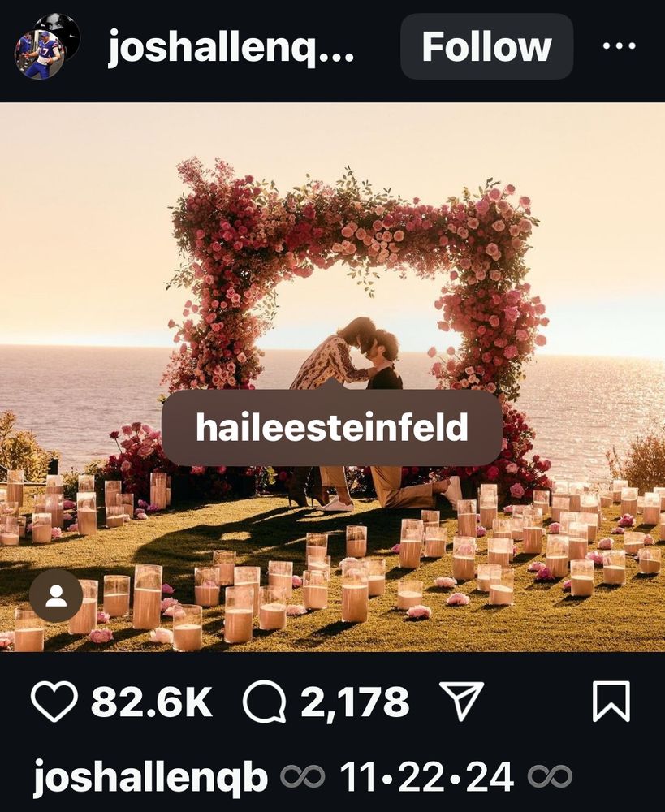Open the haileesteinfeld tag on the photo
Viewport: 665px width, 812px height.
click(x=332, y=427)
